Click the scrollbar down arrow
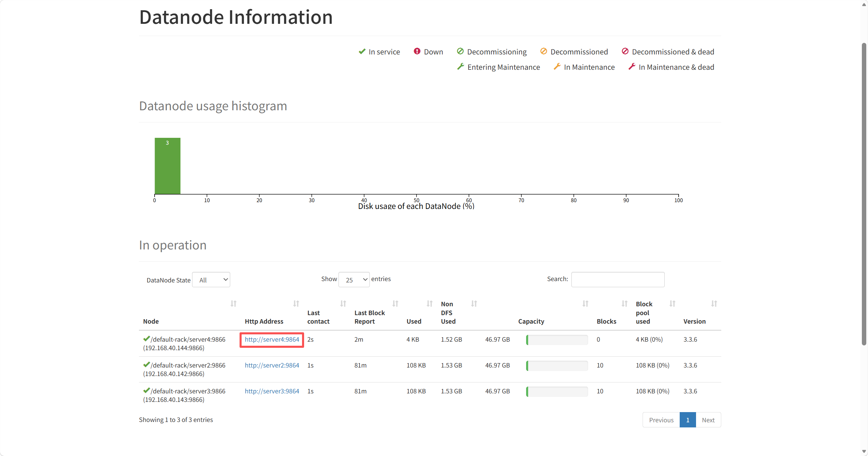This screenshot has height=456, width=868. pos(864,452)
